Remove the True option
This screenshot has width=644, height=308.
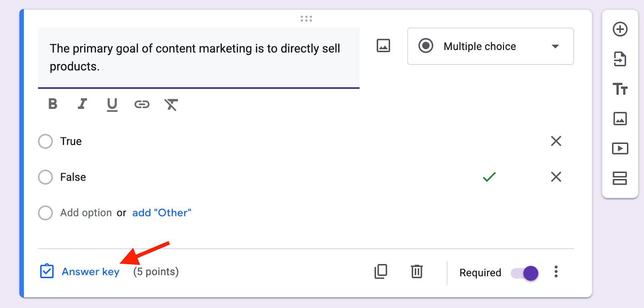click(556, 141)
